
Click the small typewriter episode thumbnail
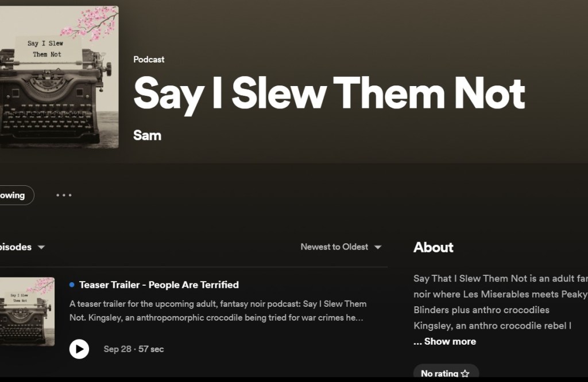pyautogui.click(x=27, y=311)
